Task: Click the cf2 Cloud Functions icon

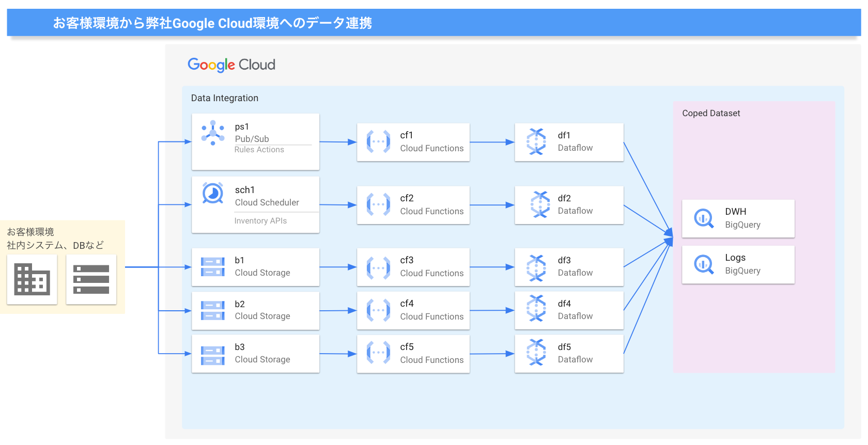Action: tap(378, 205)
